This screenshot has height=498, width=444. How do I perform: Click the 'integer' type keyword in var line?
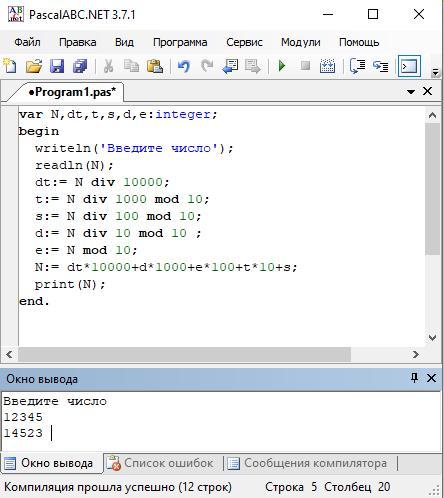[x=183, y=114]
